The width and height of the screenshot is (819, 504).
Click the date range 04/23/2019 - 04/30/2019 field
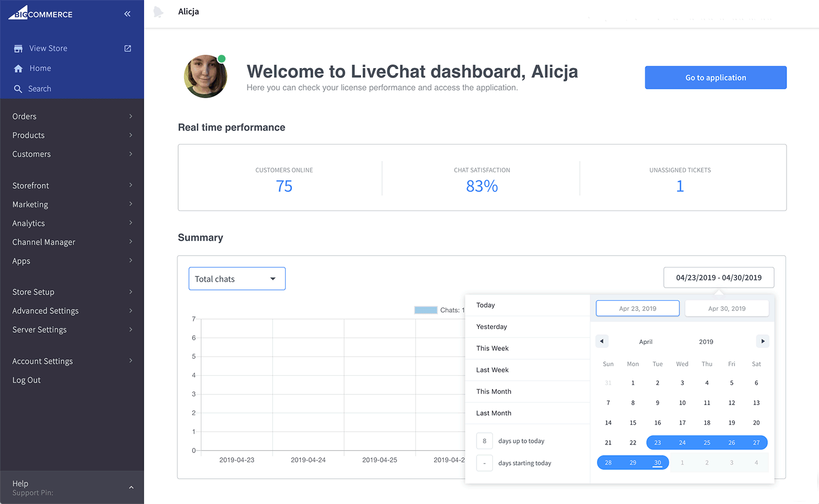(x=718, y=278)
